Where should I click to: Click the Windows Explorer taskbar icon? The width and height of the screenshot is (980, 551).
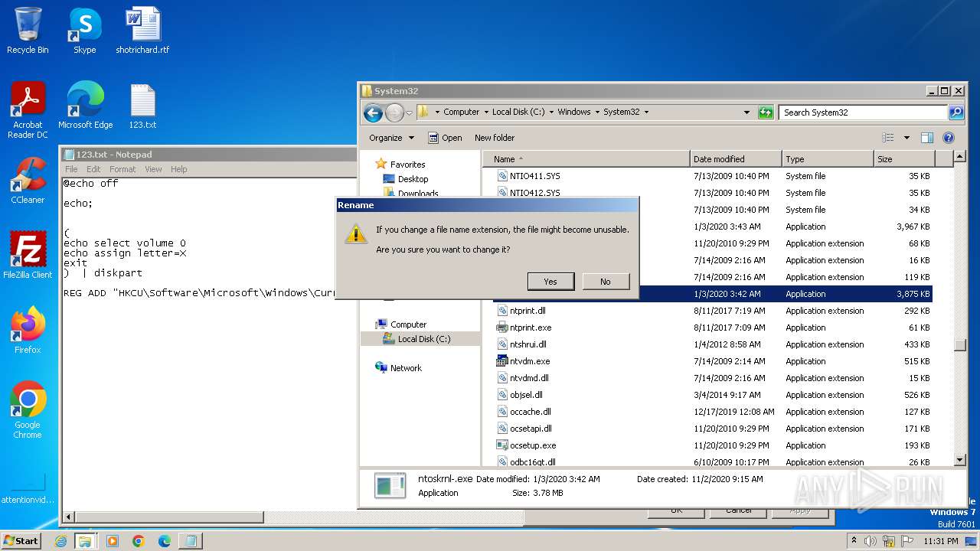pyautogui.click(x=85, y=541)
